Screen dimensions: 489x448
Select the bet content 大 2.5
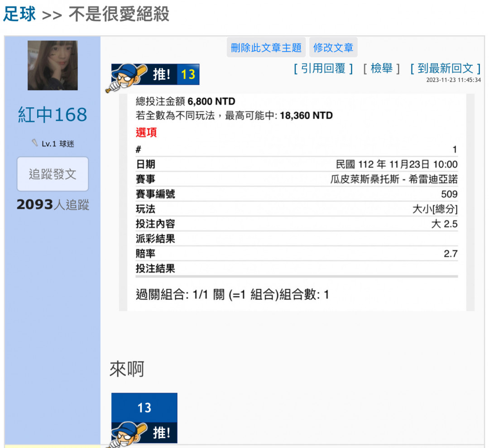tap(445, 224)
